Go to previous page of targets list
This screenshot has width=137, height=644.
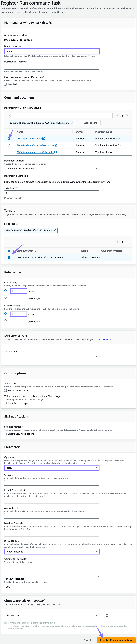click(118, 242)
